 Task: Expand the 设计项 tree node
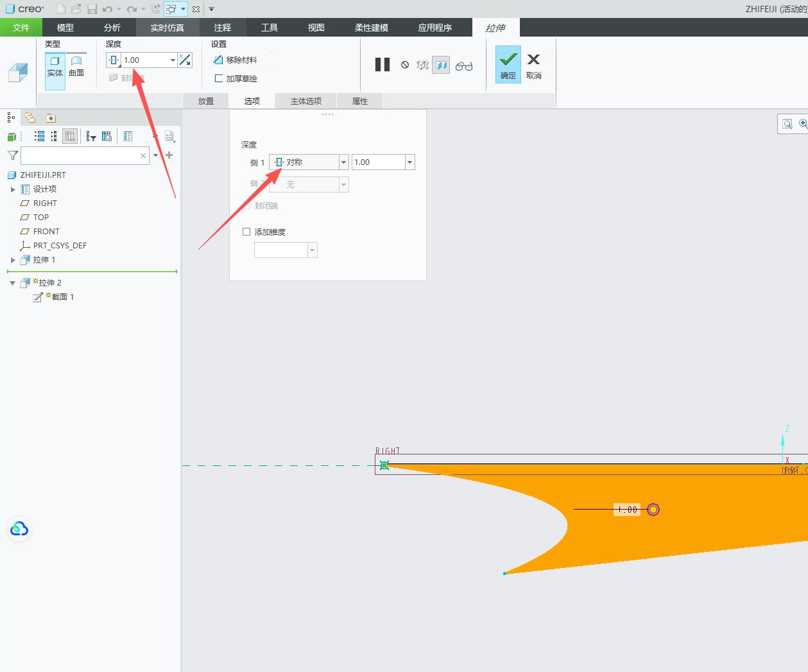(x=13, y=189)
